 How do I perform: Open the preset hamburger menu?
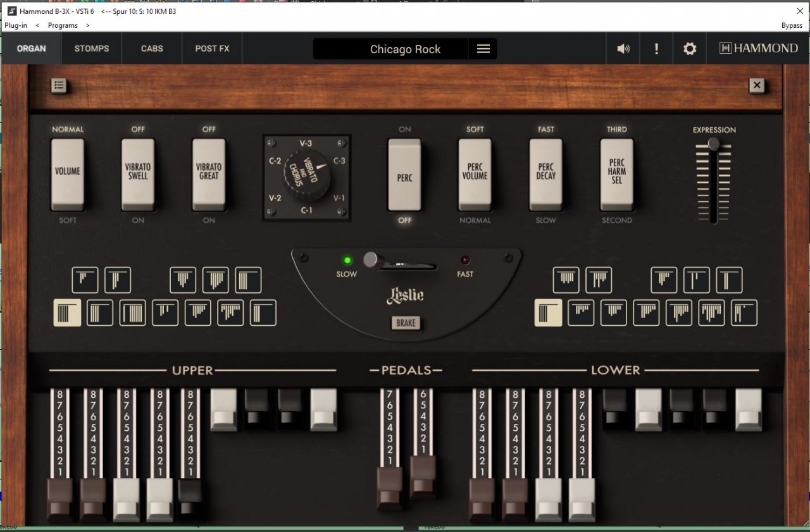pos(483,49)
